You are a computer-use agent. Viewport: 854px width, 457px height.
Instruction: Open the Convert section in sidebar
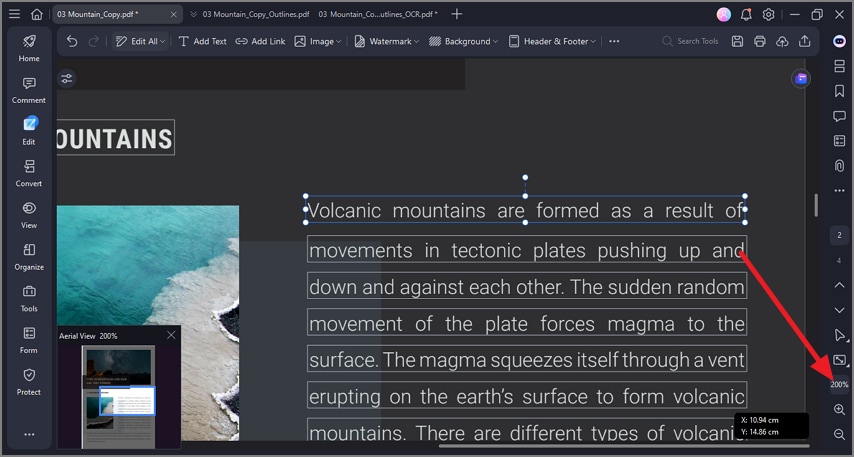29,173
